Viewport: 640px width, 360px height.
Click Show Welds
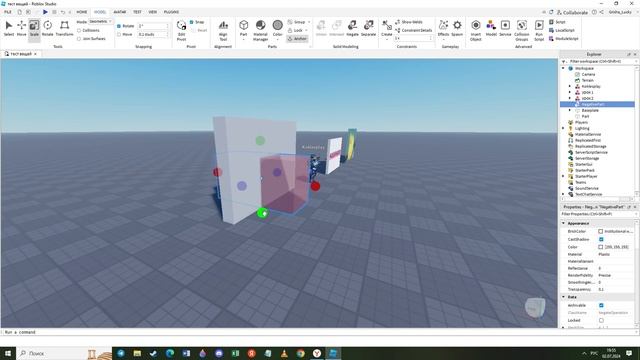[409, 22]
